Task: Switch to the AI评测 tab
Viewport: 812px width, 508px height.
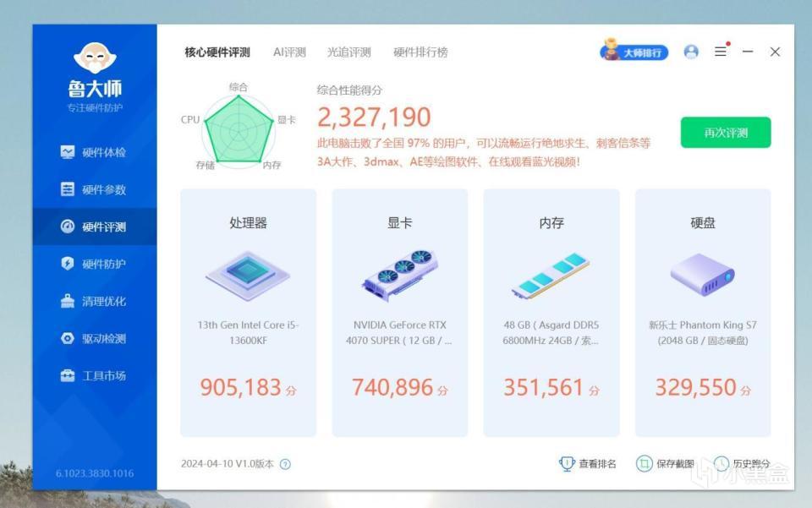Action: click(x=289, y=52)
